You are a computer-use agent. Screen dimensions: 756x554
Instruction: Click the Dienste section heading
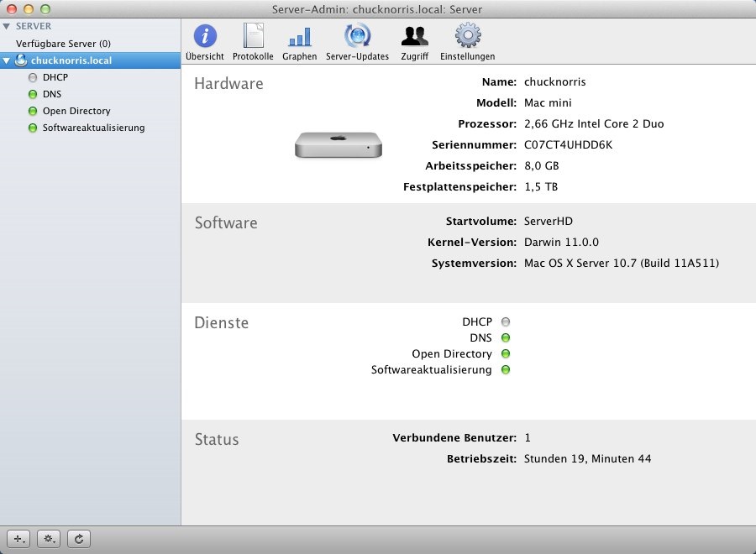pyautogui.click(x=221, y=322)
